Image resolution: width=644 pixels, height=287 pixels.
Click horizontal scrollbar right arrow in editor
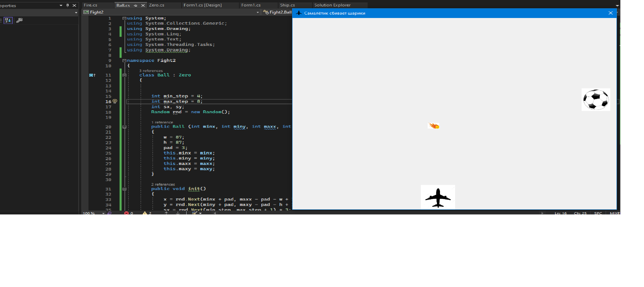point(542,213)
